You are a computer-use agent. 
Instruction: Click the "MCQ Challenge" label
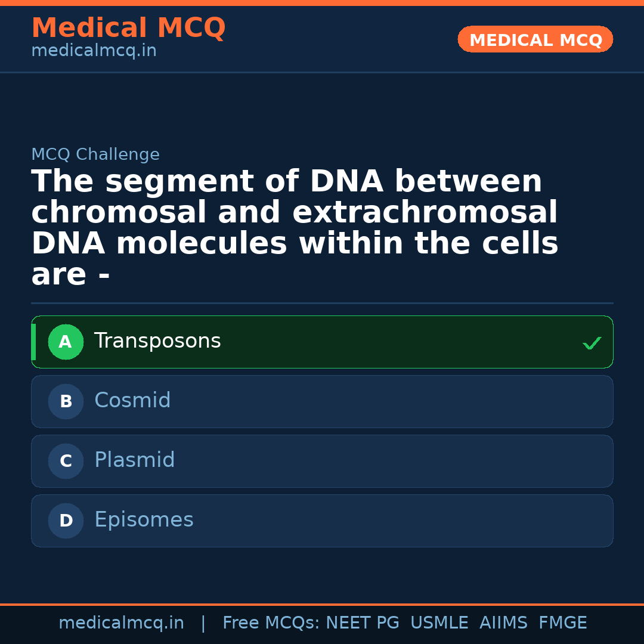coord(95,155)
